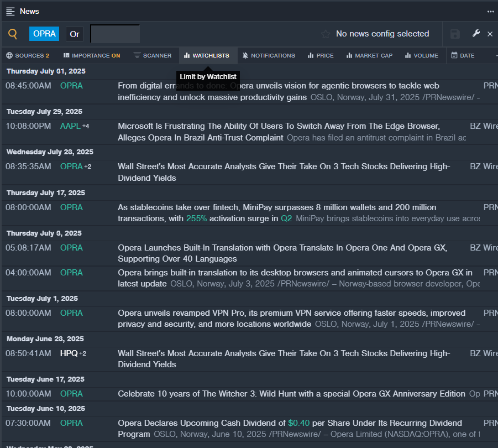The image size is (498, 448).
Task: Open Witcher 3 Opera GX Anniversary headline
Action: (291, 394)
